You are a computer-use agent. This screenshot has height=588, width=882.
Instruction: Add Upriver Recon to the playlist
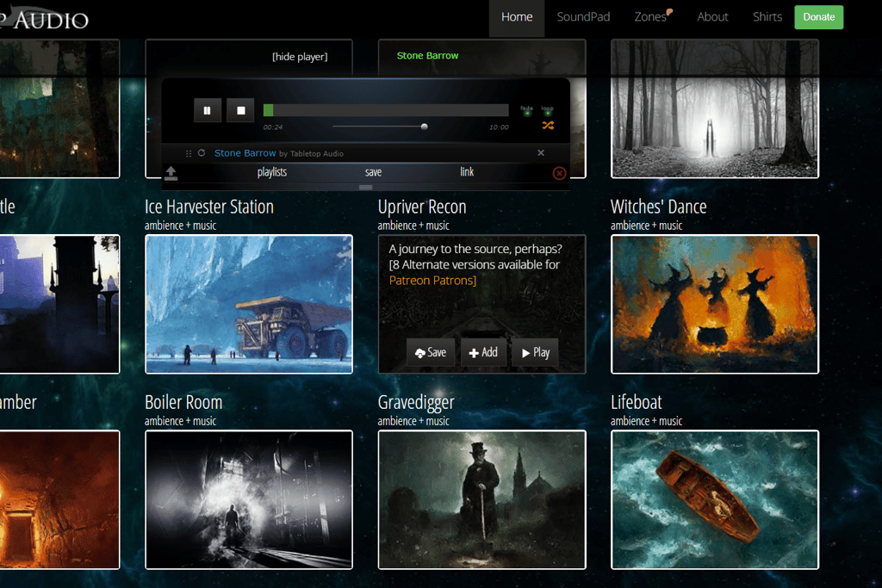(x=483, y=352)
